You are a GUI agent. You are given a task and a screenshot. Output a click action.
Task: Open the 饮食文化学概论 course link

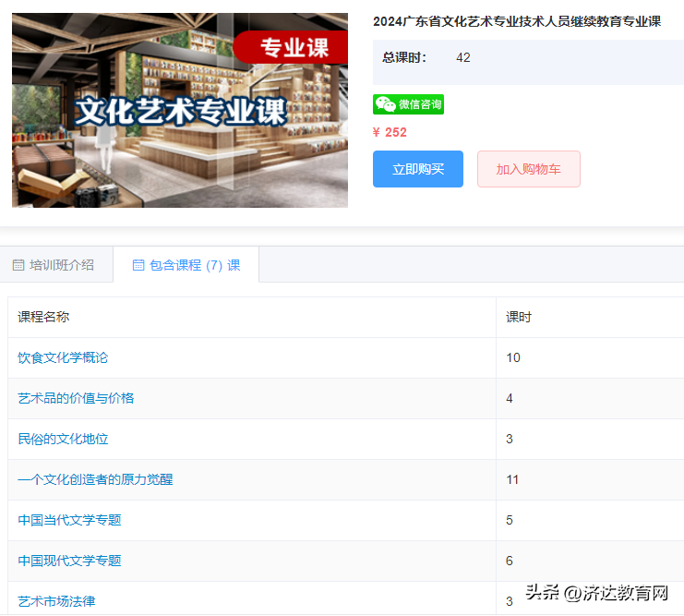pos(63,357)
